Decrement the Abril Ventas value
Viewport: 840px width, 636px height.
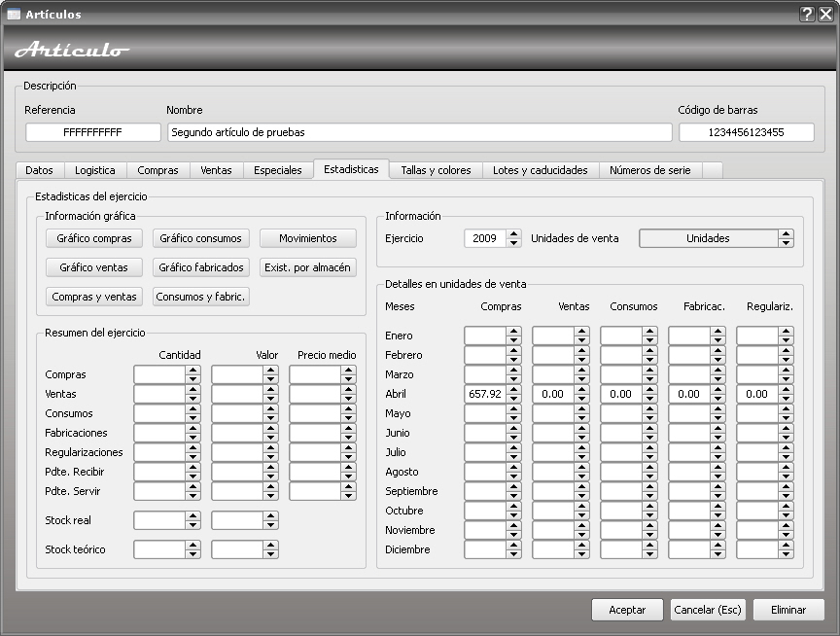click(x=582, y=399)
